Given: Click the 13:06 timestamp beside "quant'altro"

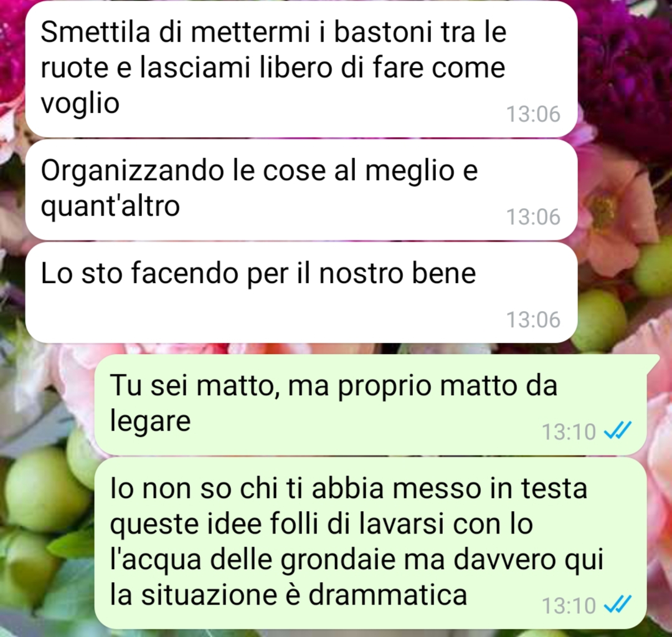Looking at the screenshot, I should [533, 217].
